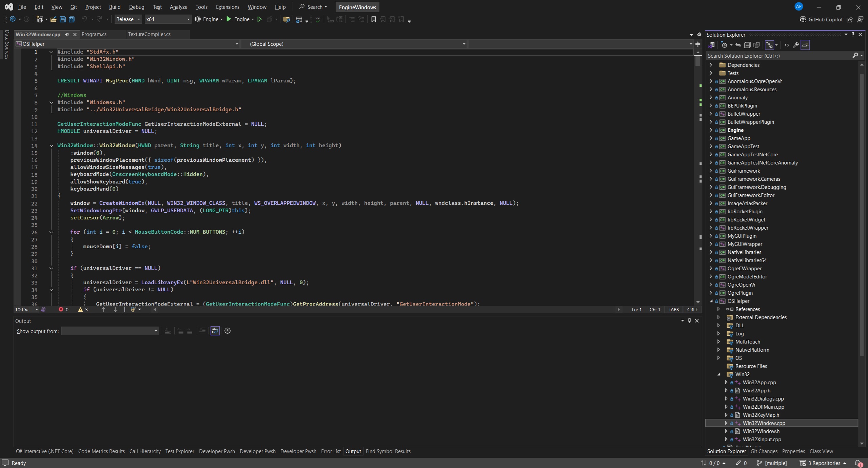Toggle Word Wrap in the Output panel
This screenshot has width=868, height=468.
coord(215,331)
